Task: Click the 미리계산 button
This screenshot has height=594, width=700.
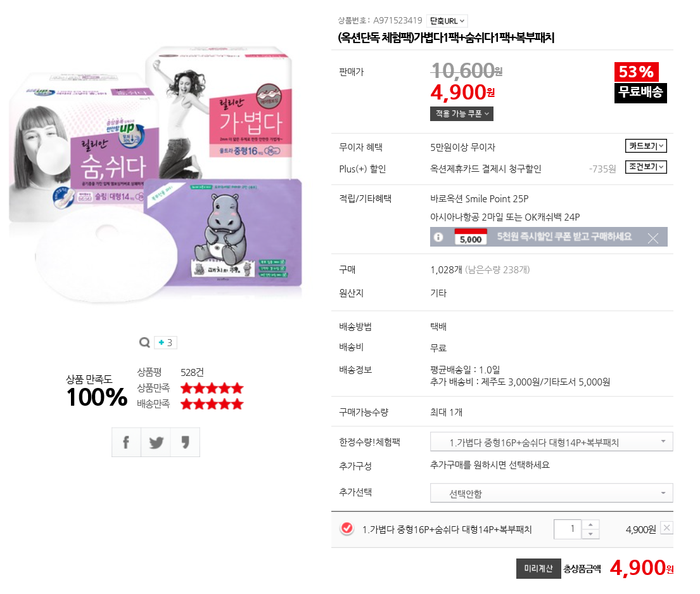Action: point(538,569)
